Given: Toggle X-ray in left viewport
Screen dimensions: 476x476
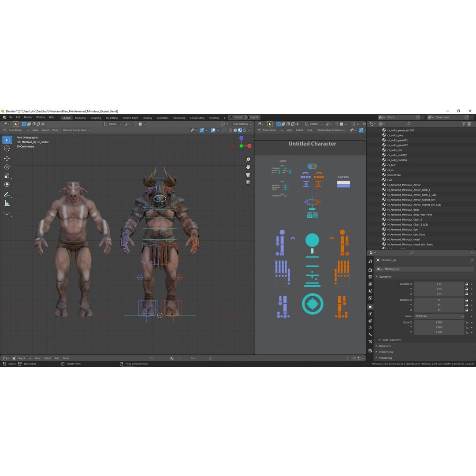Looking at the screenshot, I should coord(224,130).
